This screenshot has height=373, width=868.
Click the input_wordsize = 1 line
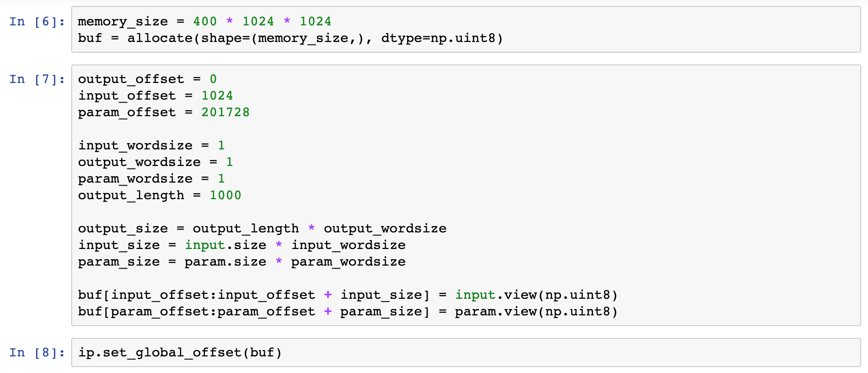(x=151, y=145)
